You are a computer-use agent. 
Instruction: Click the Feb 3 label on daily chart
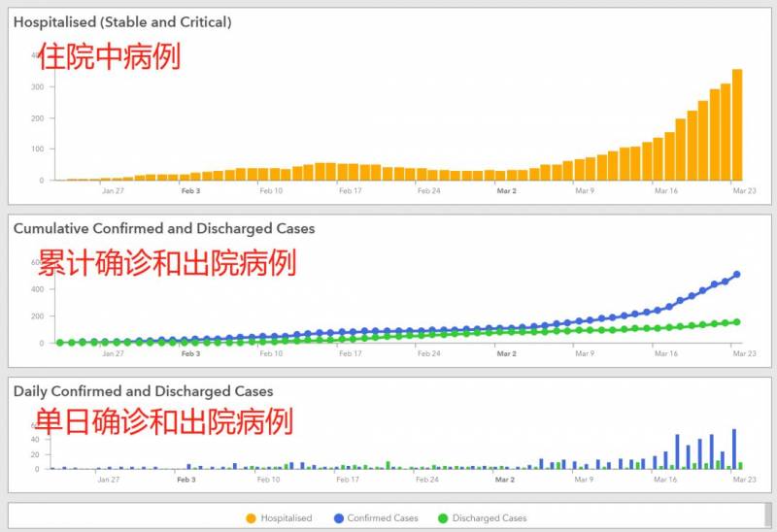[x=190, y=480]
